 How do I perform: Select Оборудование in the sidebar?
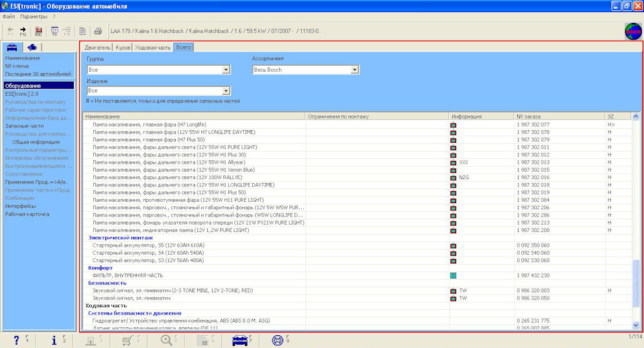click(39, 86)
